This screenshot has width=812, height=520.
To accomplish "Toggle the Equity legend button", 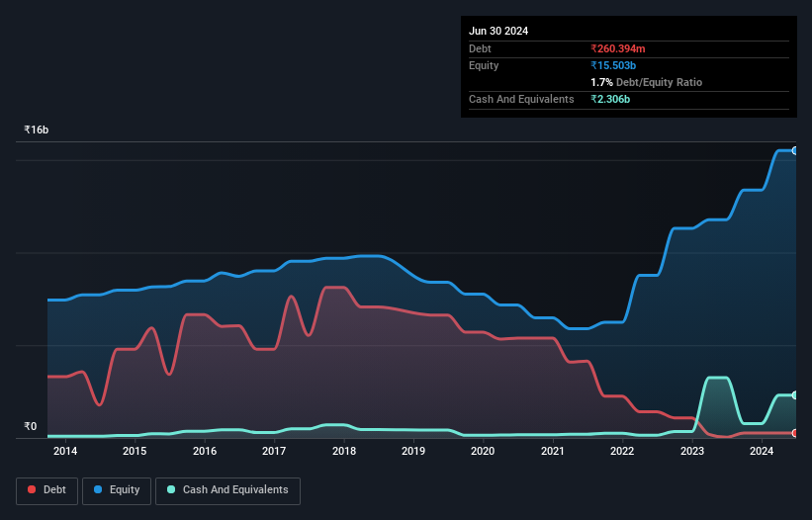I will point(117,490).
